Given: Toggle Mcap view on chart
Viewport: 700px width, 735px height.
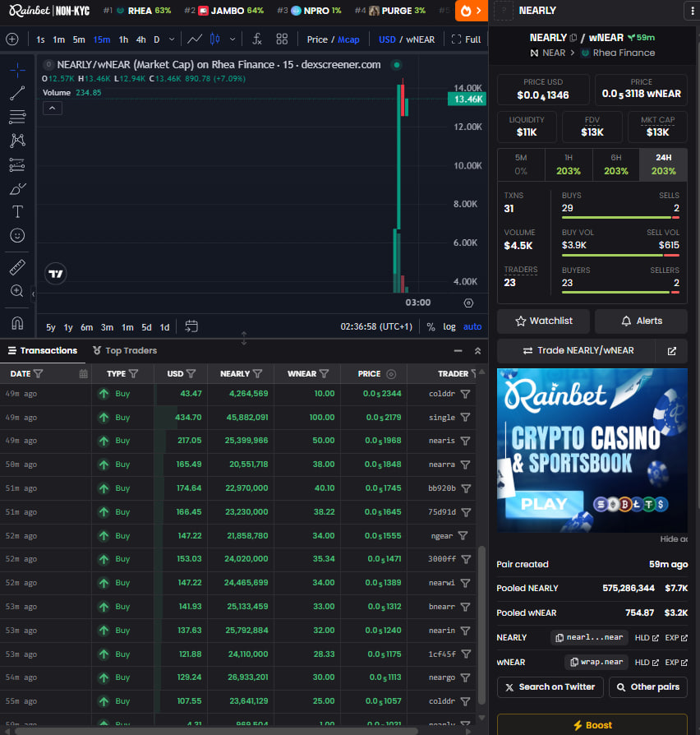Looking at the screenshot, I should [x=348, y=39].
